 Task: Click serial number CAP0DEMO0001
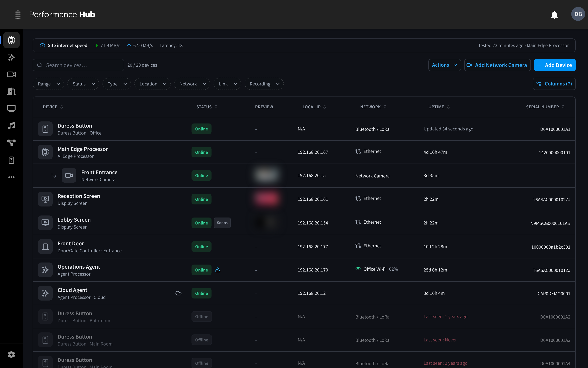554,294
